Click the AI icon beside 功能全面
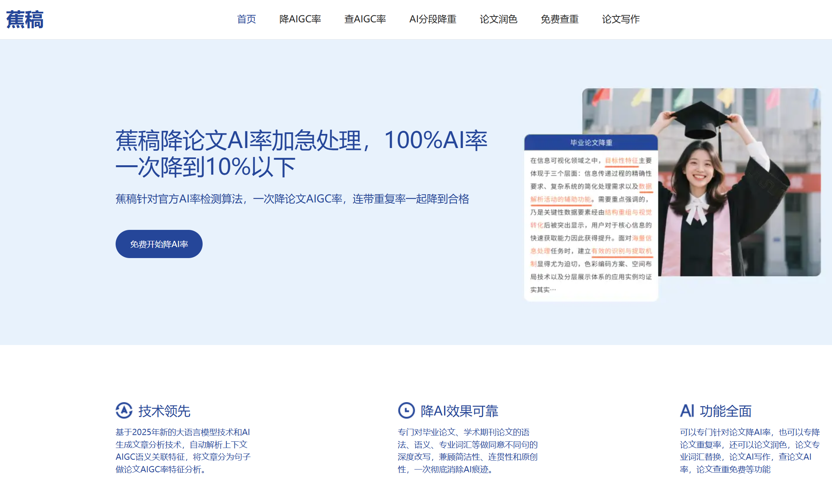Screen dimensions: 832x504 (x=687, y=411)
